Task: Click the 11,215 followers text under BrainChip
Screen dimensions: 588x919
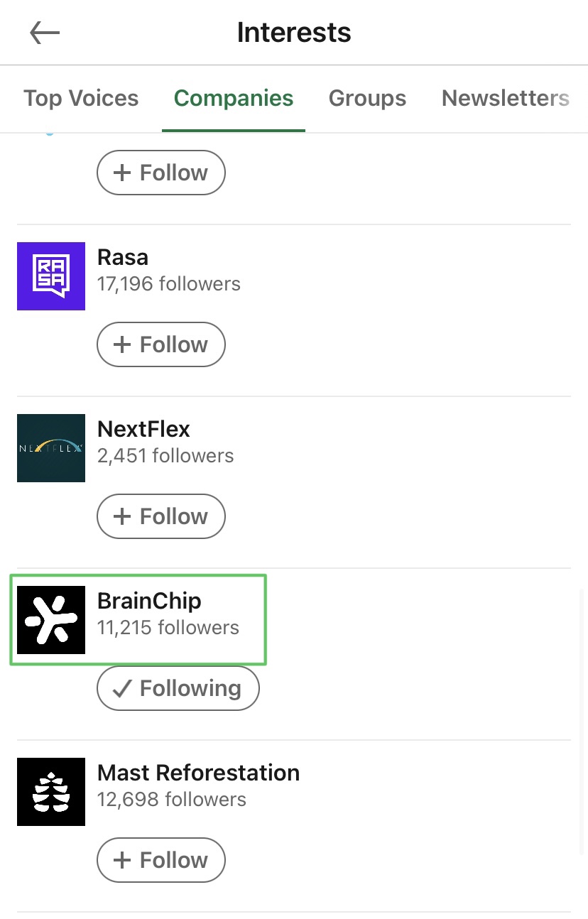Action: 168,628
